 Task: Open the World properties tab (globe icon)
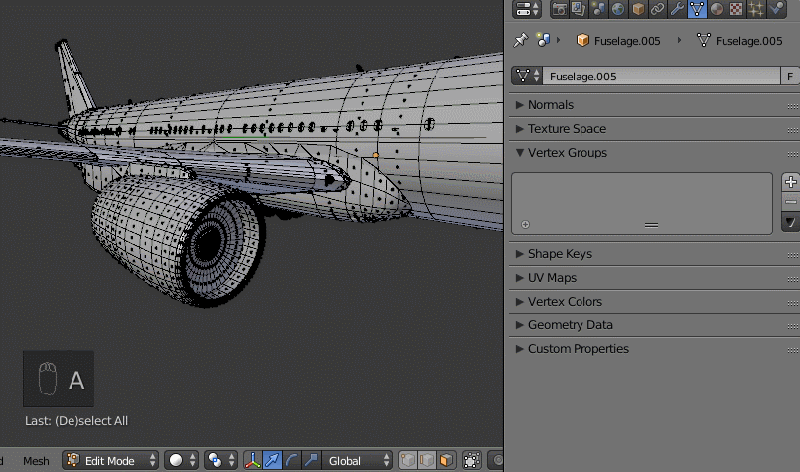pos(618,9)
